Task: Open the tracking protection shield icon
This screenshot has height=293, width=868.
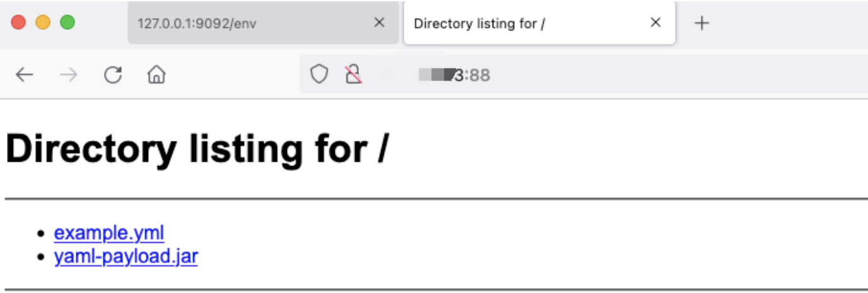Action: click(319, 75)
